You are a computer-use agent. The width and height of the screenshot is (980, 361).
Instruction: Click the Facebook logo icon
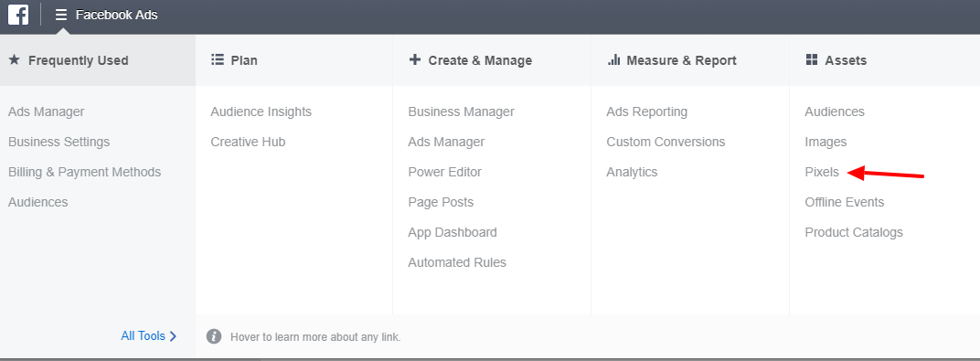18,14
